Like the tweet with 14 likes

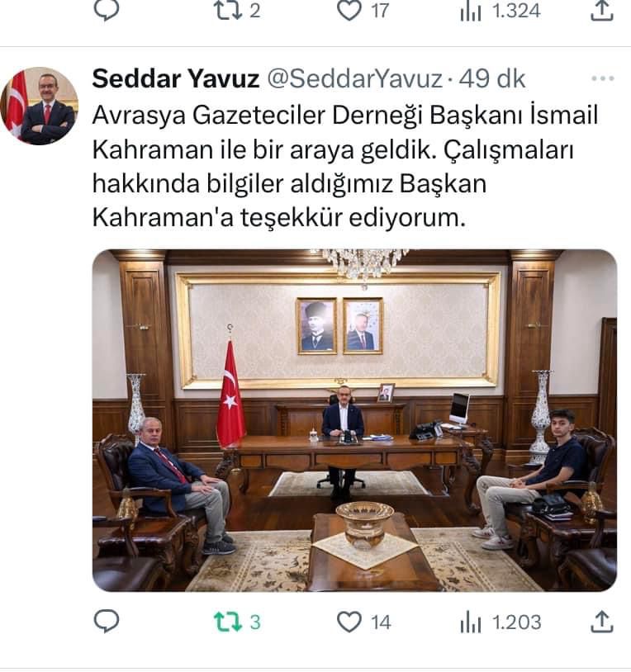349,622
